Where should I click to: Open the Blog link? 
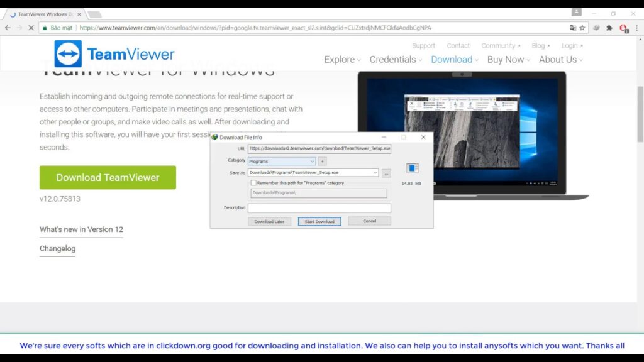pos(540,45)
